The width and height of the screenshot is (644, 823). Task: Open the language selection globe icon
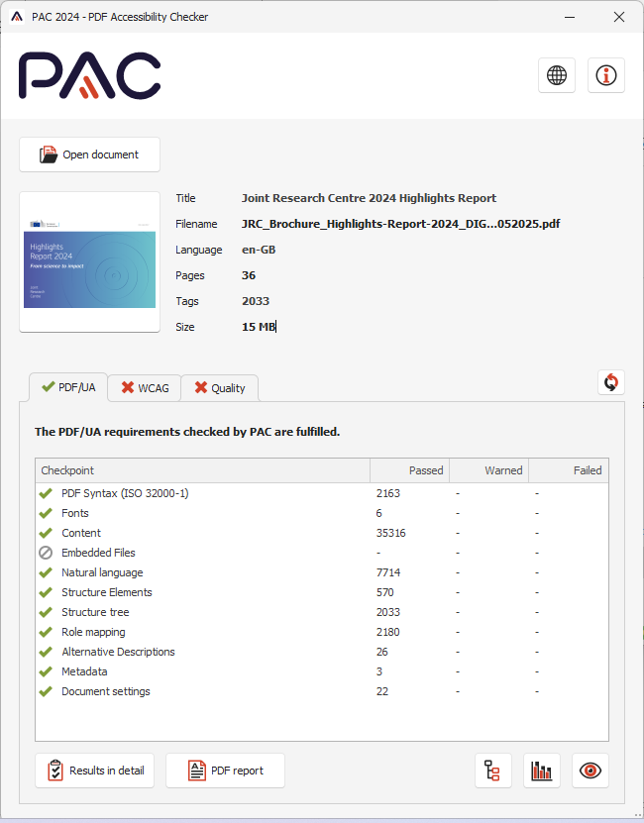pyautogui.click(x=556, y=75)
